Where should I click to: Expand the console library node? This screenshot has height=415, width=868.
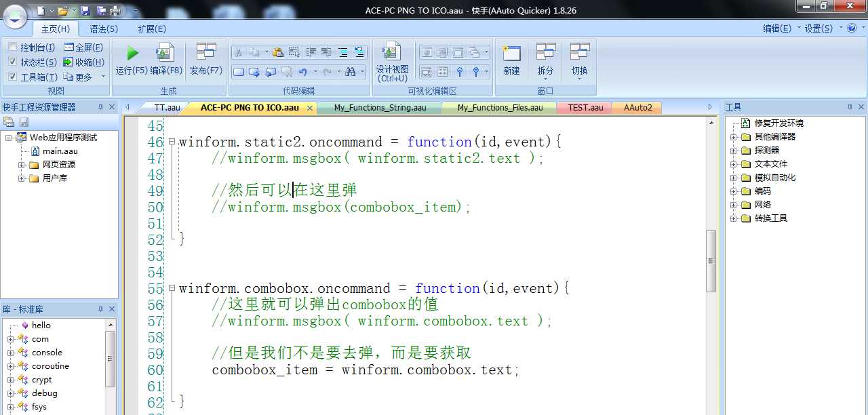(11, 353)
